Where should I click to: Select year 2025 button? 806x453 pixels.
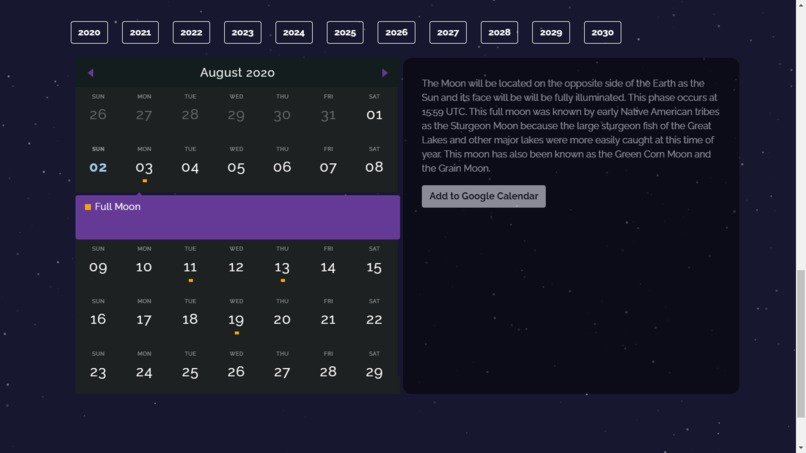345,32
